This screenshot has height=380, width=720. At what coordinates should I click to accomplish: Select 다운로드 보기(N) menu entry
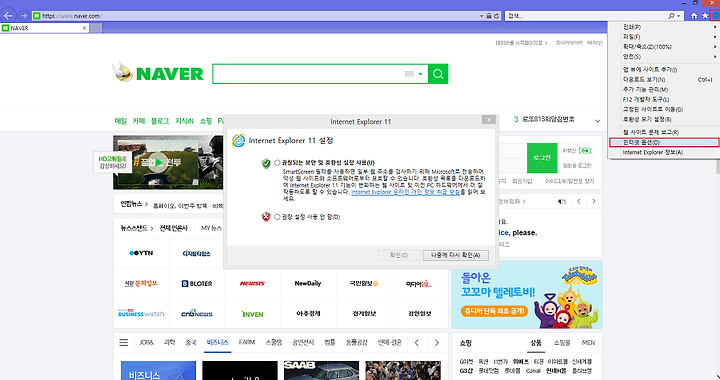point(664,79)
